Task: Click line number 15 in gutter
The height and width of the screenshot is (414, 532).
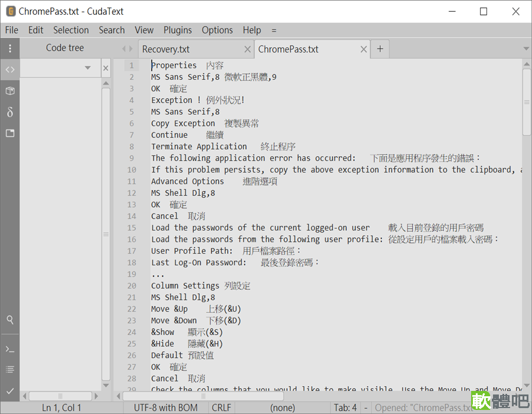Action: tap(132, 228)
